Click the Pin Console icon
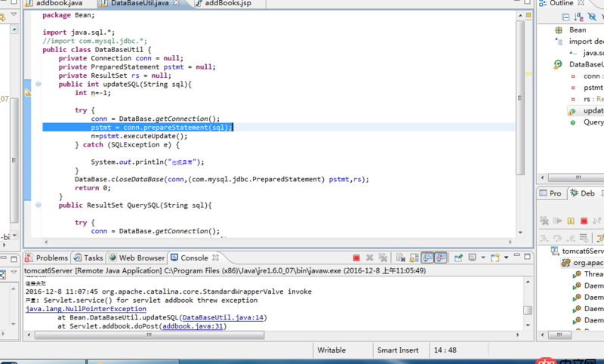Image resolution: width=604 pixels, height=364 pixels. (458, 258)
